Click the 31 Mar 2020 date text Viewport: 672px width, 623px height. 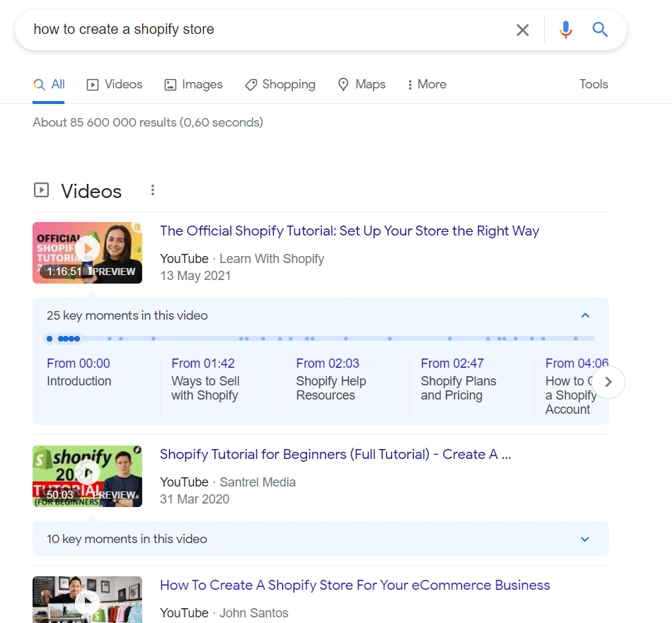click(195, 499)
